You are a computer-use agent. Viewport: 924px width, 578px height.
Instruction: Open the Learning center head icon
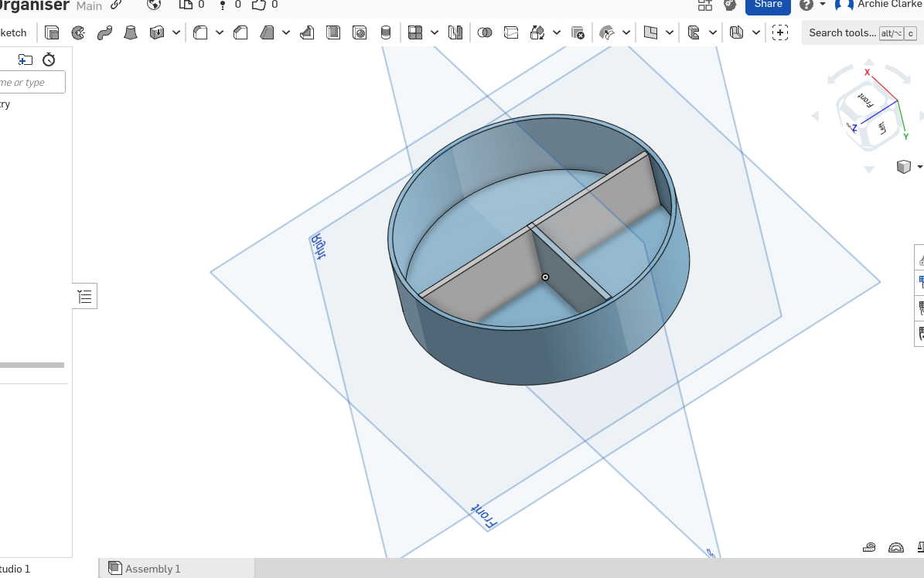pos(730,5)
